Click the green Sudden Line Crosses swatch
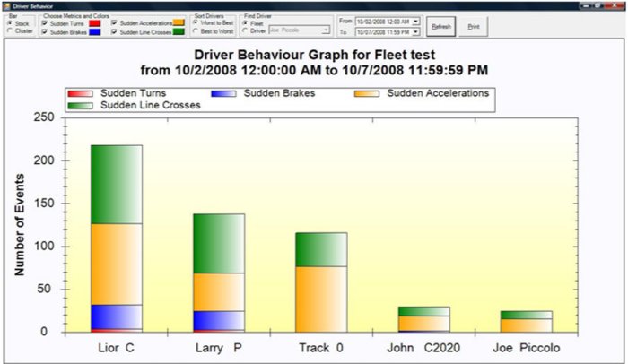 179,31
